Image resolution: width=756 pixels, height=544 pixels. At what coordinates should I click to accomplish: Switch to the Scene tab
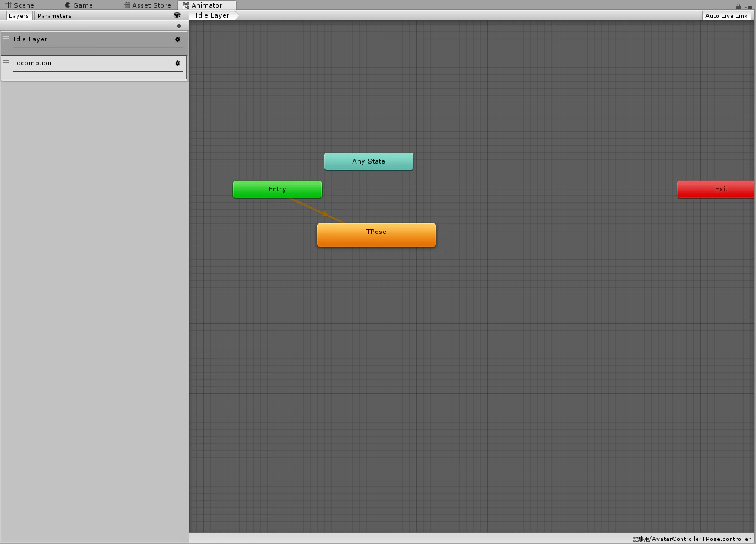pos(20,5)
